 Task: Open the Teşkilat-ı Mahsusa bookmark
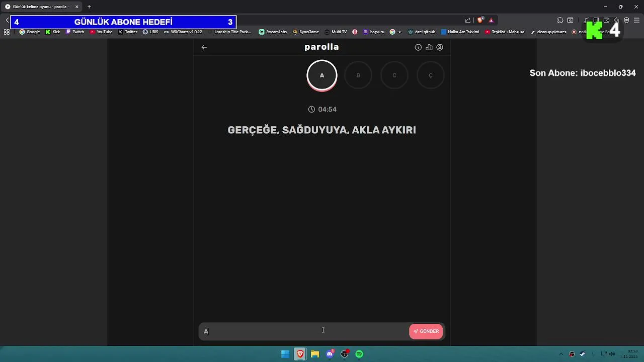click(505, 32)
